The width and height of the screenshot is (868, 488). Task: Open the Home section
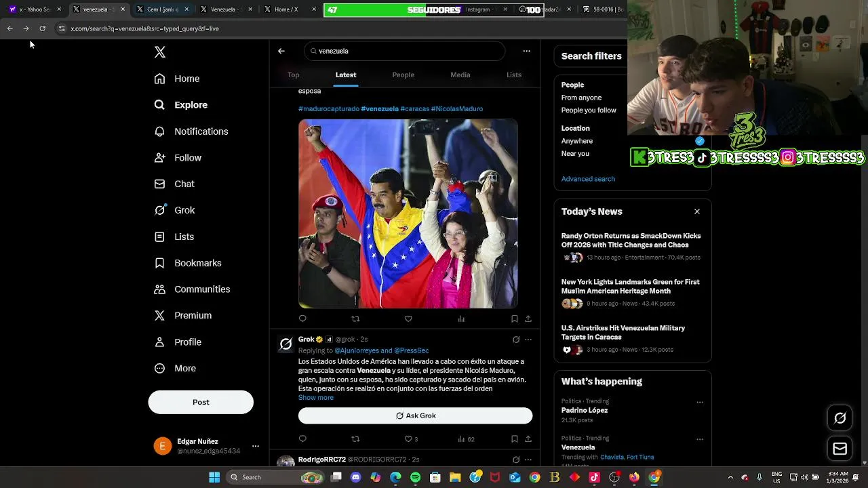click(x=177, y=79)
